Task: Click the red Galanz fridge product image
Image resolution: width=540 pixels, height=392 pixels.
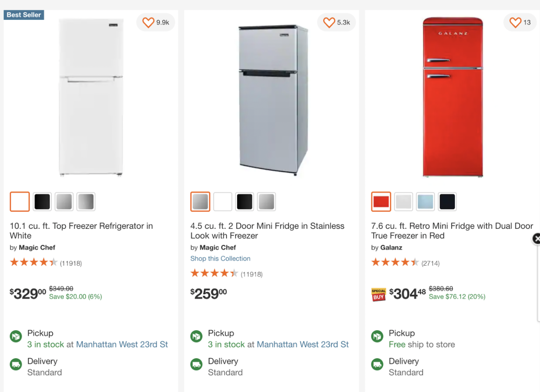Action: [453, 97]
